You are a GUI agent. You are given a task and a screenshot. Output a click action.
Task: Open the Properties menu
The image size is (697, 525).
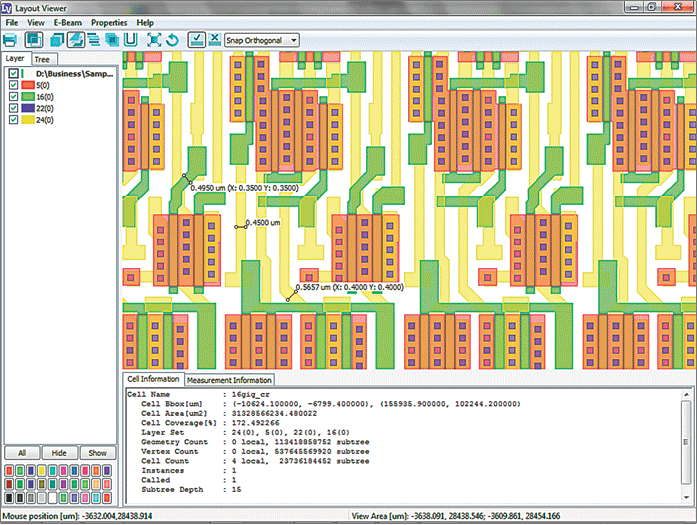109,22
